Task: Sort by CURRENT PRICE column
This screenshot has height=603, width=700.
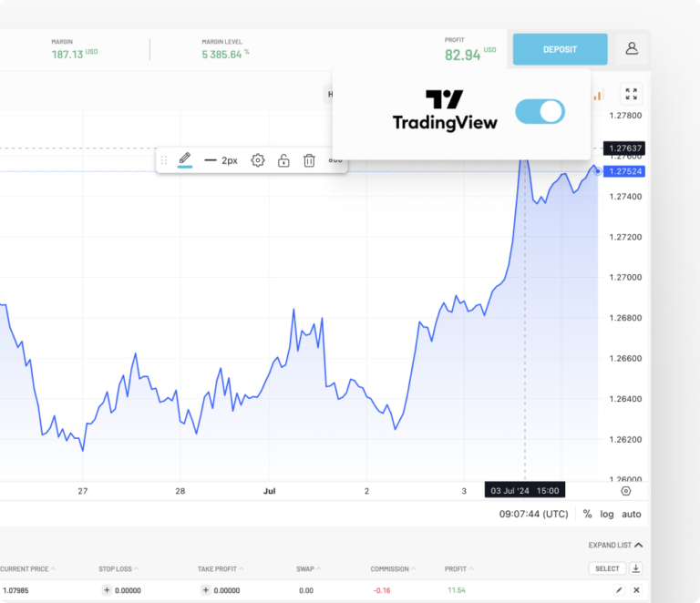Action: [27, 569]
